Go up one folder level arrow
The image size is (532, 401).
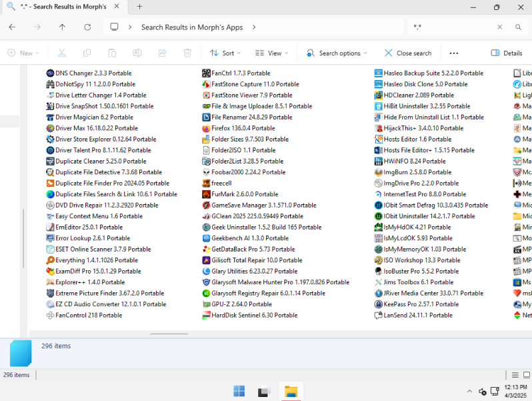click(x=62, y=27)
